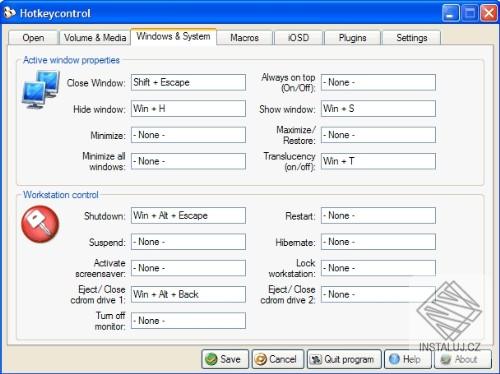The height and width of the screenshot is (374, 500).
Task: Open the Volume & Media tab
Action: tap(95, 38)
